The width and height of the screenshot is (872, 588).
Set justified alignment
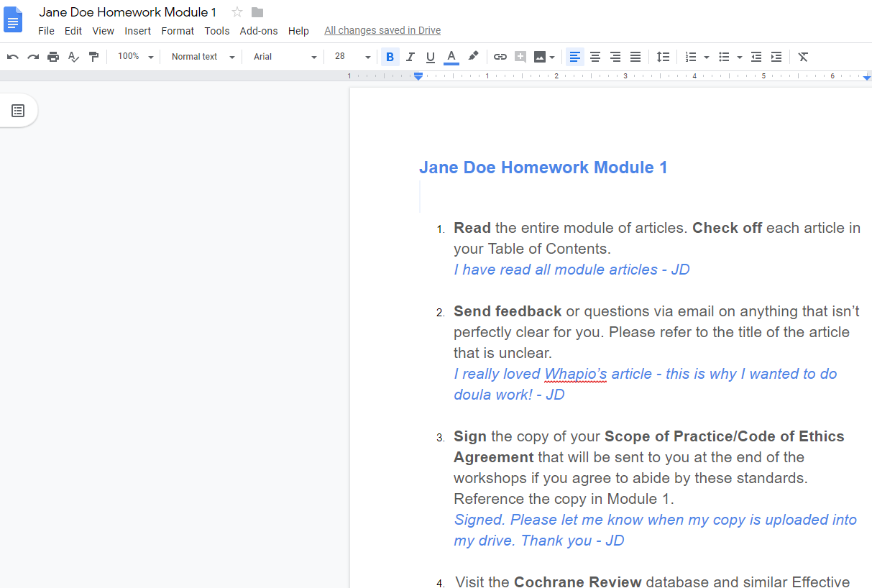pos(635,57)
